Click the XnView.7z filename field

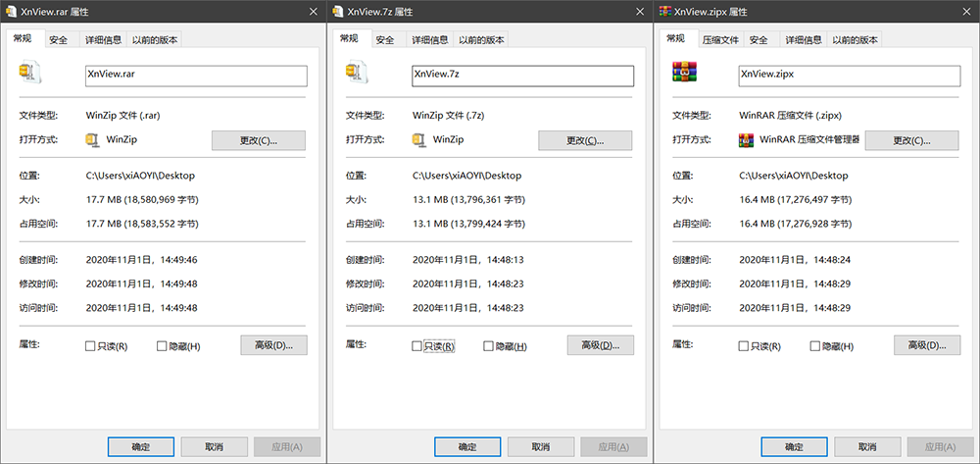pos(523,76)
